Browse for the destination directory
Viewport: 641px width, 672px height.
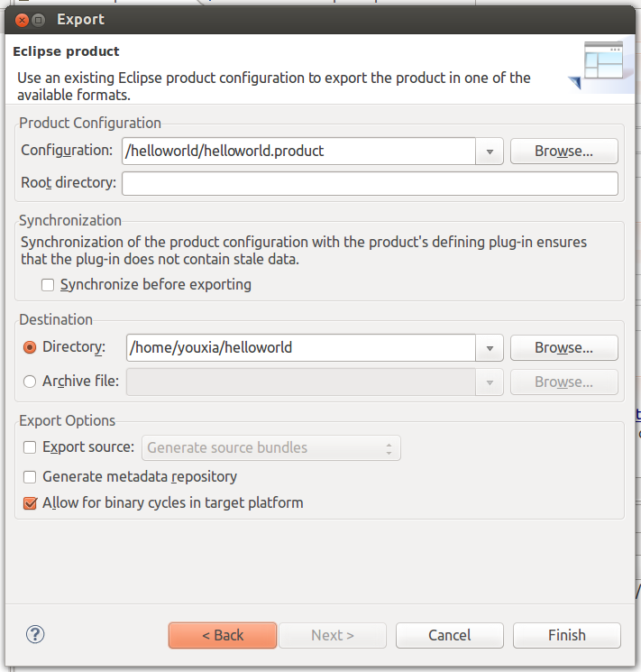click(563, 348)
